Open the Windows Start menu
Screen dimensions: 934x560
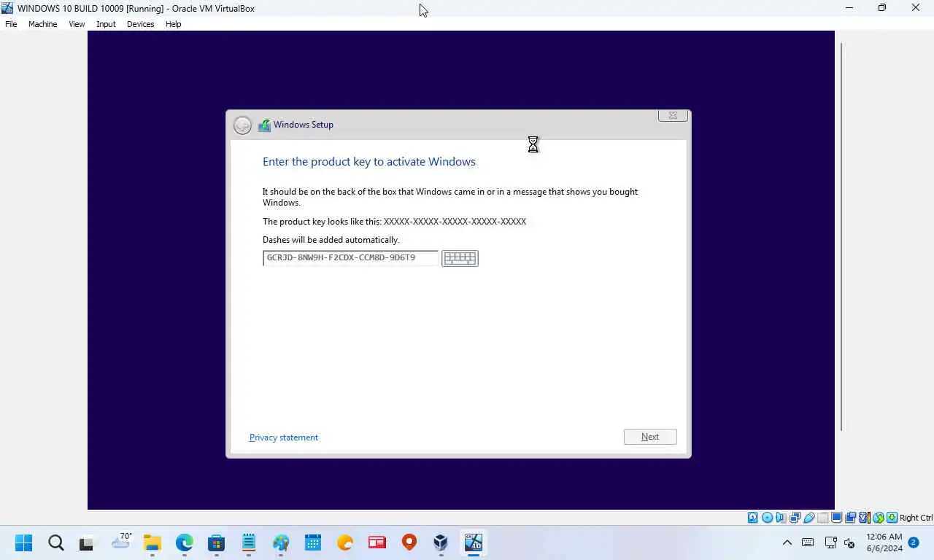[24, 542]
